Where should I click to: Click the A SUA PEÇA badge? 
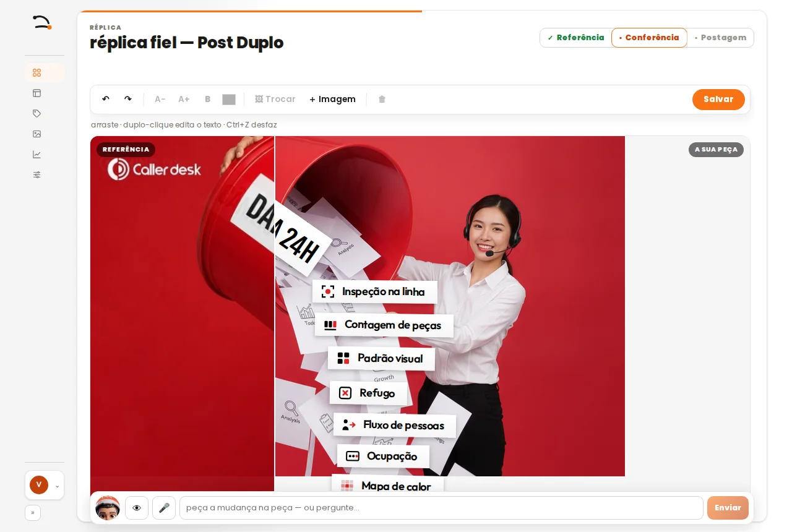coord(716,150)
